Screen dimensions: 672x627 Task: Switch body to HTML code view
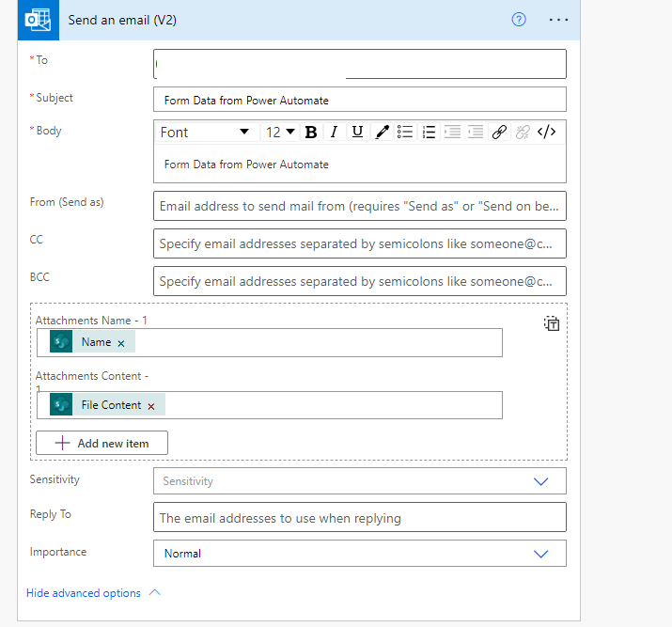pos(546,133)
